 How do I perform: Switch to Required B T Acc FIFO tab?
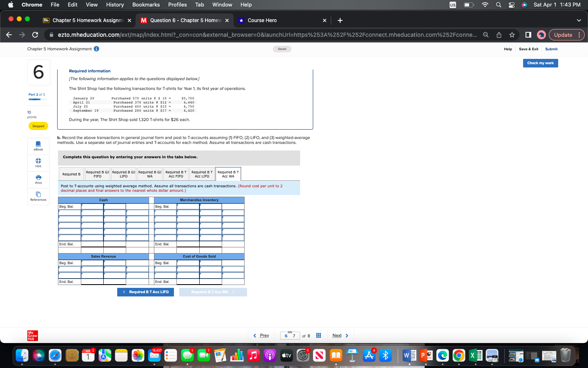tap(176, 174)
